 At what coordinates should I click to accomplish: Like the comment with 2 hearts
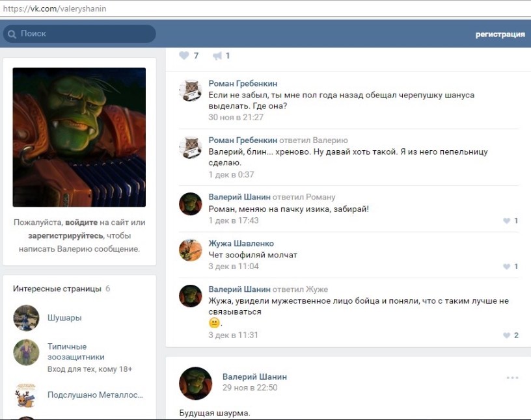point(507,335)
